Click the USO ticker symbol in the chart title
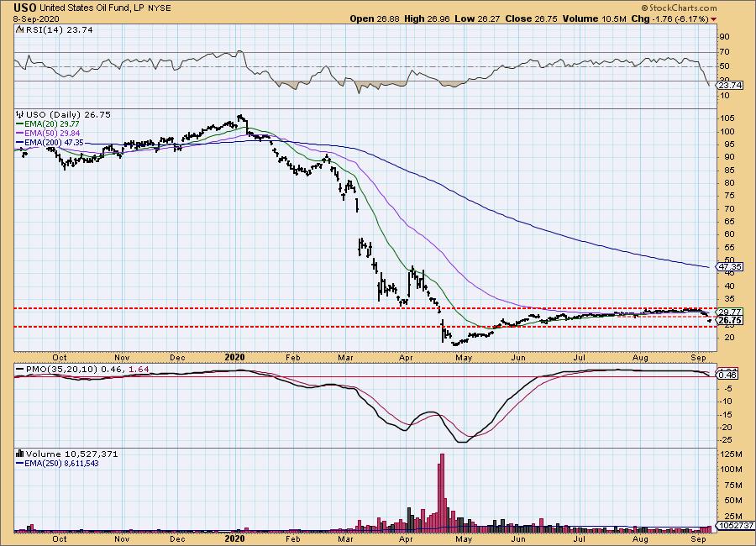 click(25, 8)
